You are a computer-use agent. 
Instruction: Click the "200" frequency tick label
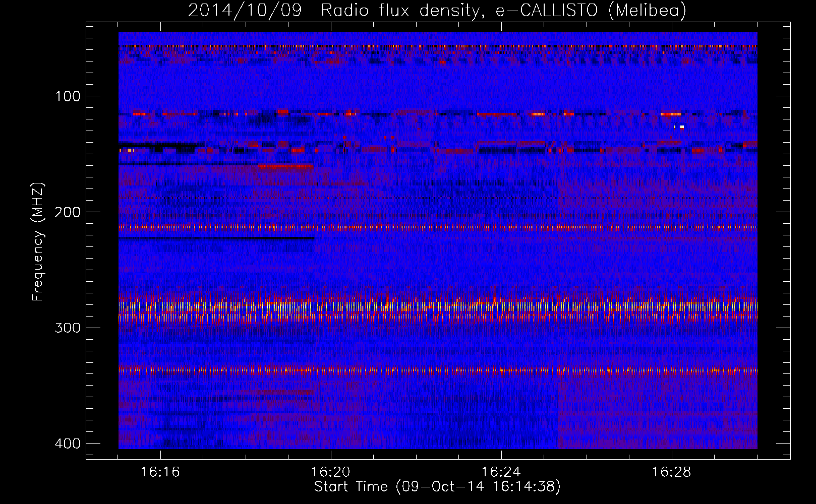(x=68, y=212)
